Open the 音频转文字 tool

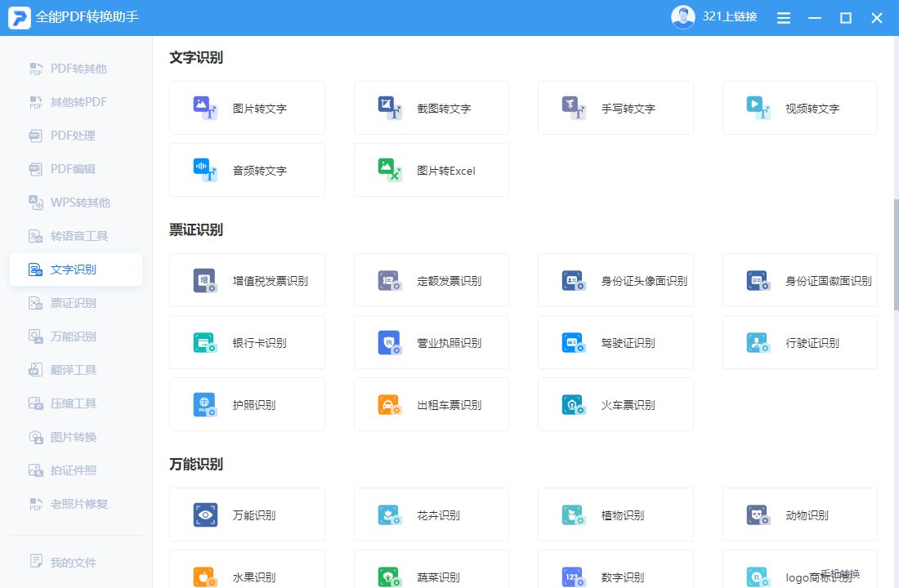point(247,170)
